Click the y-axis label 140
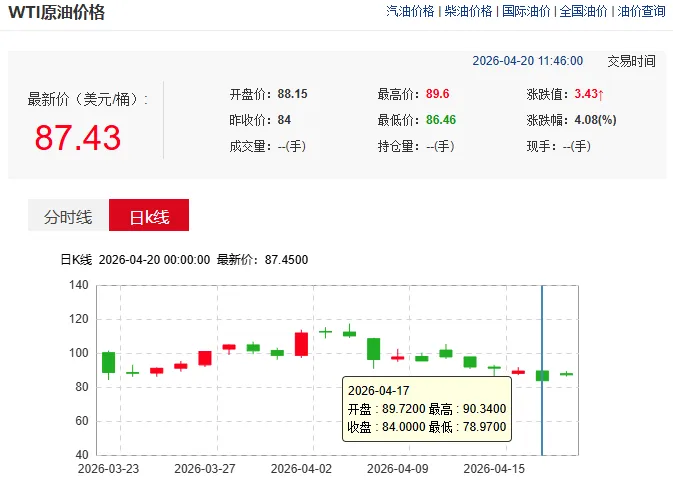The height and width of the screenshot is (481, 673). 79,285
